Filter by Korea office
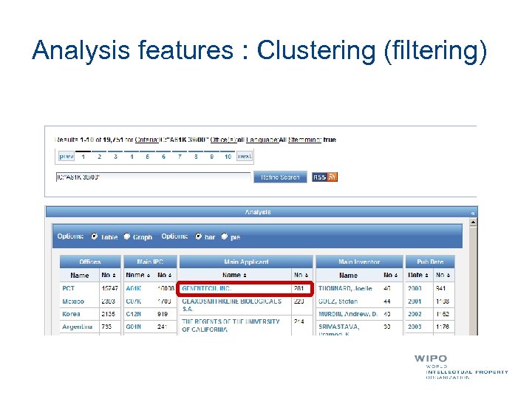Viewport: 532px width, 399px height. click(x=71, y=314)
